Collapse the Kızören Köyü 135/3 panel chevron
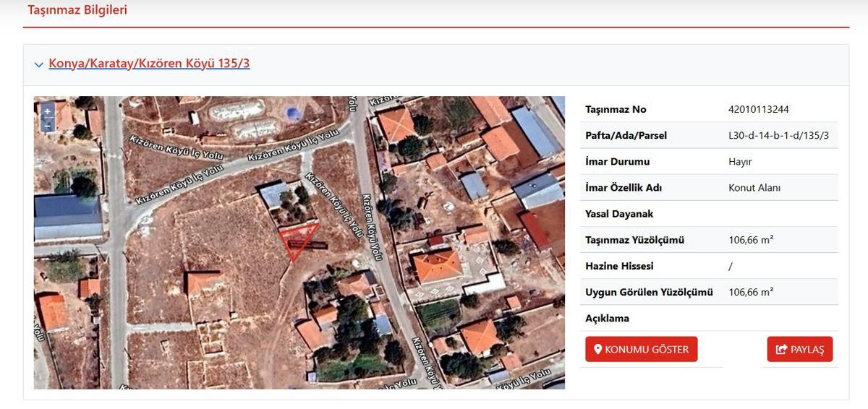This screenshot has height=409, width=868. [x=38, y=64]
